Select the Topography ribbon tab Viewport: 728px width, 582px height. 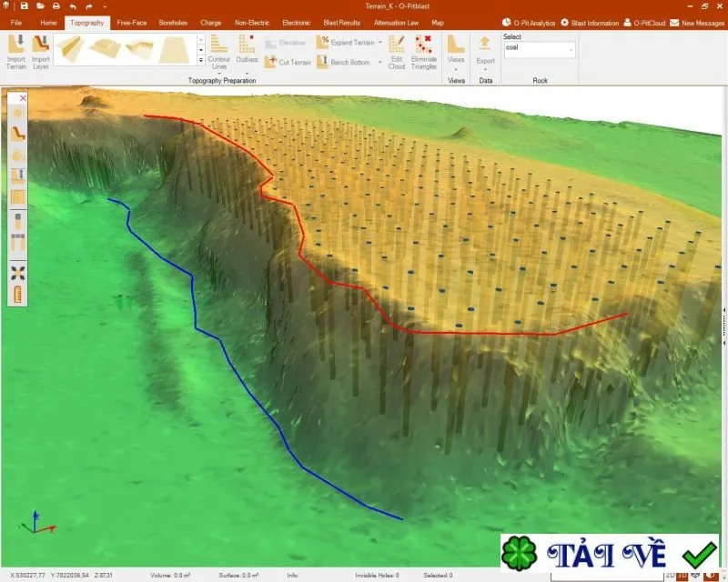tap(87, 22)
